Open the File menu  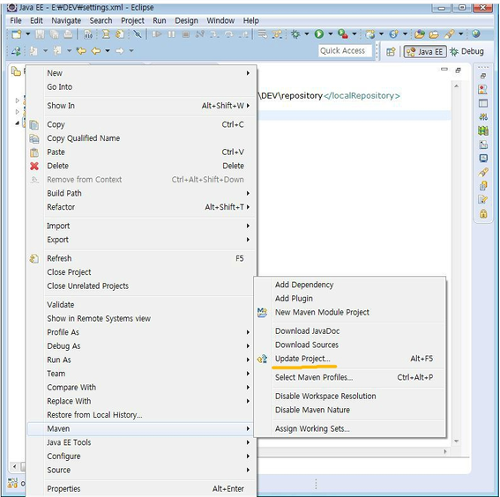[x=16, y=21]
